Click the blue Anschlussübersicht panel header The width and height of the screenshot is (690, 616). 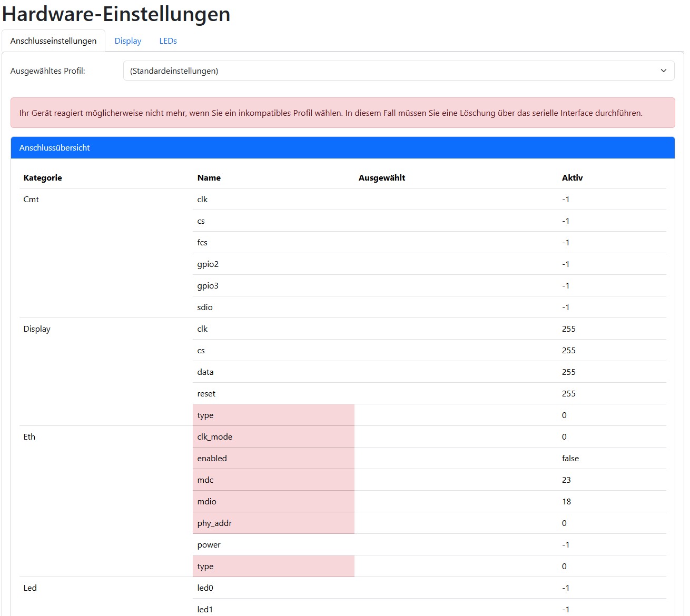coord(342,148)
